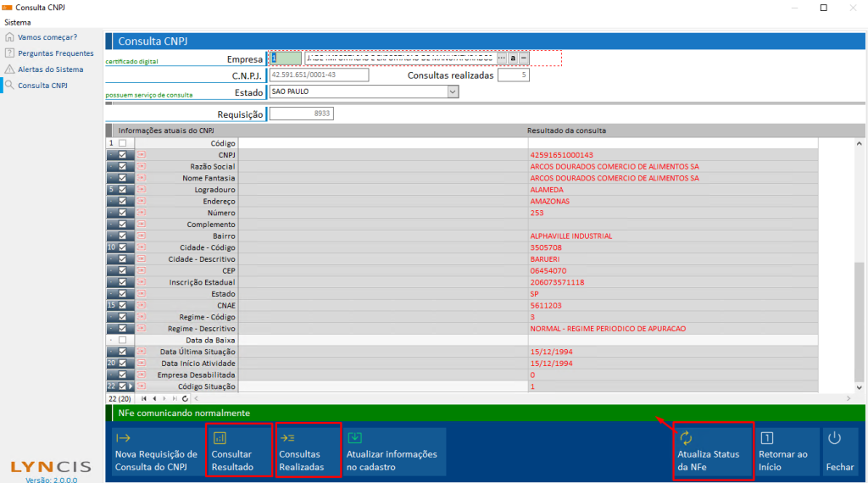Click the Atualiza Status da NFe refresh icon

[x=686, y=438]
